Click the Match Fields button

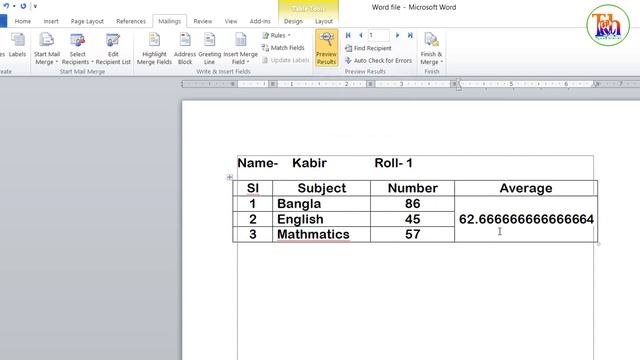(283, 48)
